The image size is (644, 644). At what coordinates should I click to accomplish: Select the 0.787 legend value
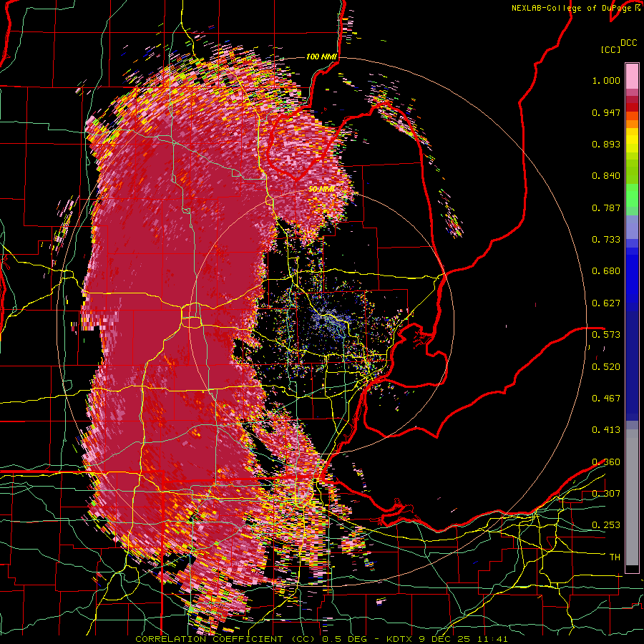click(606, 208)
